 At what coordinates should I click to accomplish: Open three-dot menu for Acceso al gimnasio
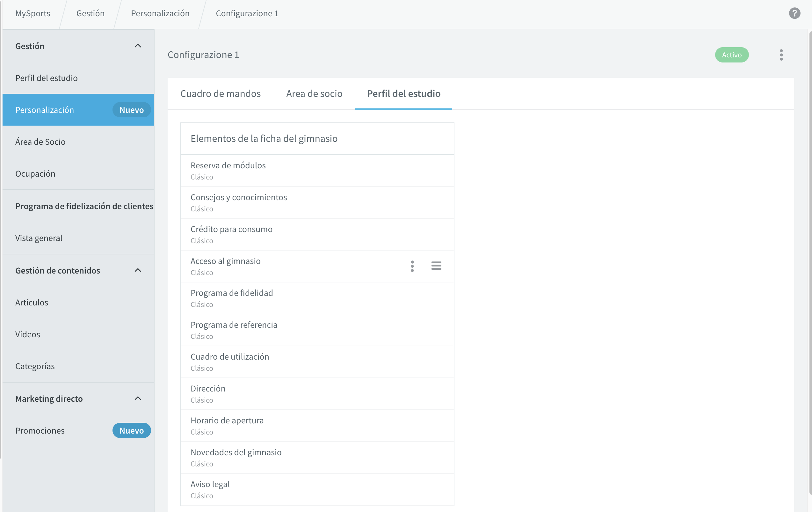click(412, 266)
